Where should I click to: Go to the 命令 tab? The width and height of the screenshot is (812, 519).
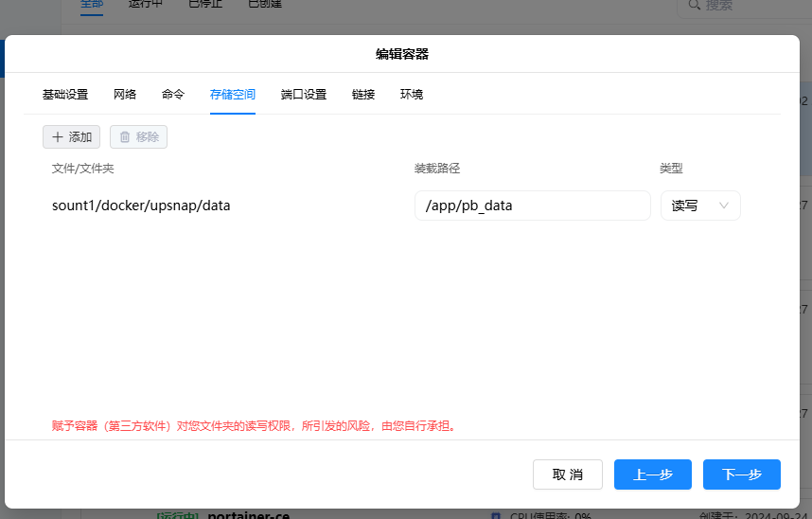[173, 95]
